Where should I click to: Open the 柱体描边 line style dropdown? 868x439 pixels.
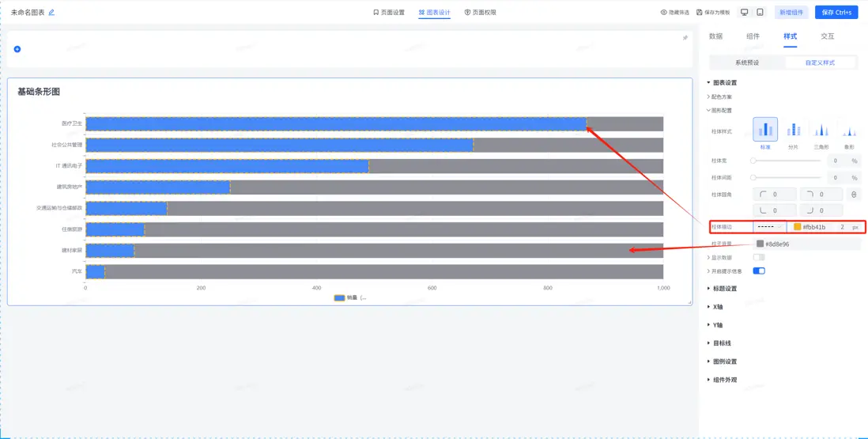769,227
